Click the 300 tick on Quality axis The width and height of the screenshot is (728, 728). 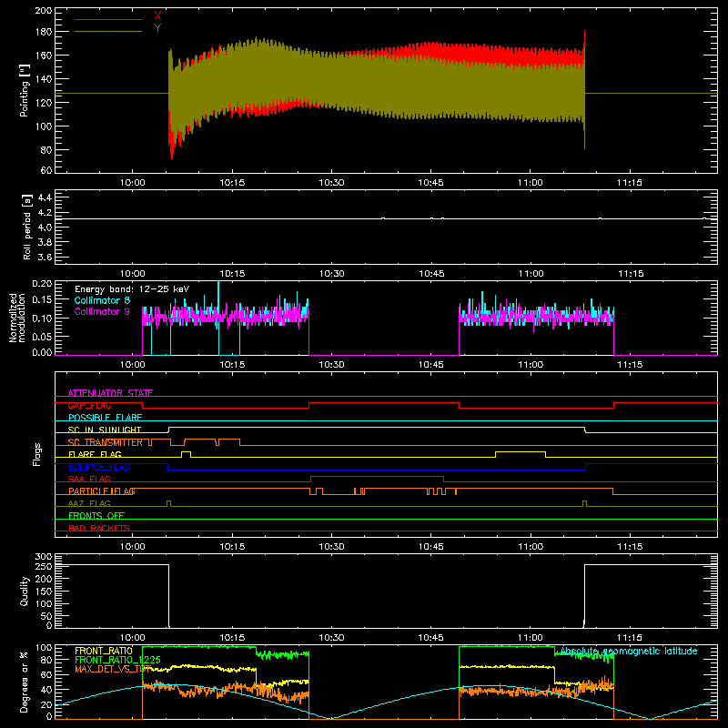[43, 557]
